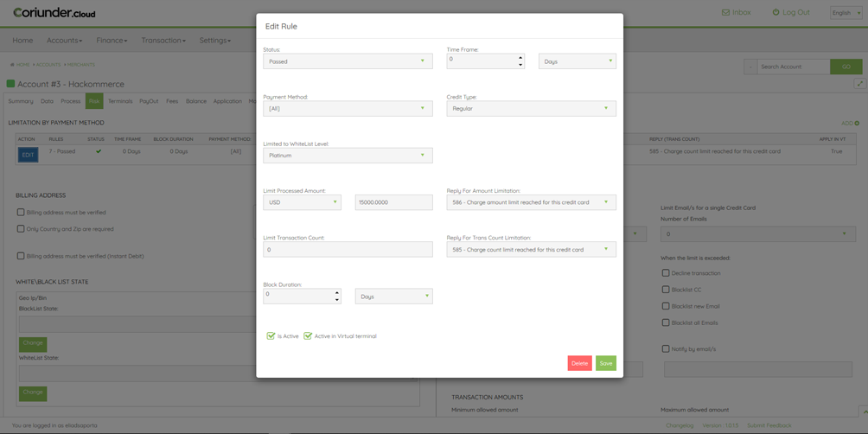The width and height of the screenshot is (868, 434).
Task: Check Notify by email/s option
Action: (x=666, y=348)
